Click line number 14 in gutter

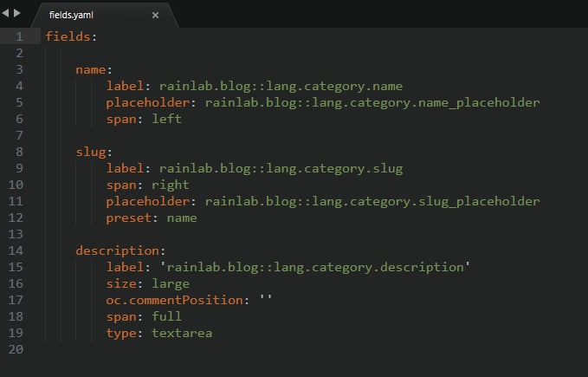(x=16, y=250)
